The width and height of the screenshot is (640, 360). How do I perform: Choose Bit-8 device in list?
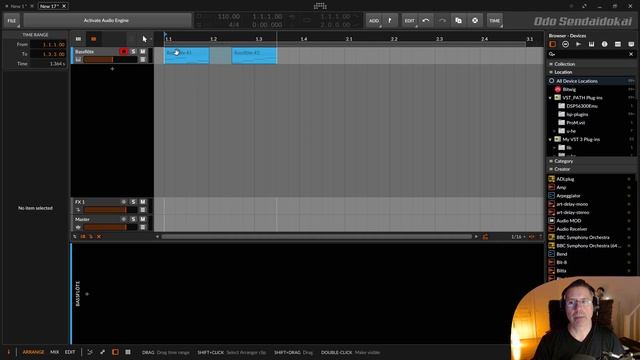tap(591, 262)
